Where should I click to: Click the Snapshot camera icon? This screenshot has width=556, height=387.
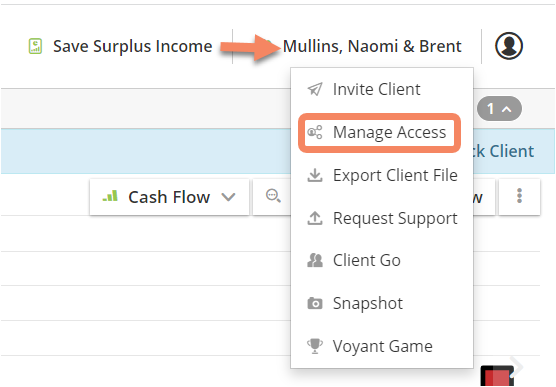[315, 304]
